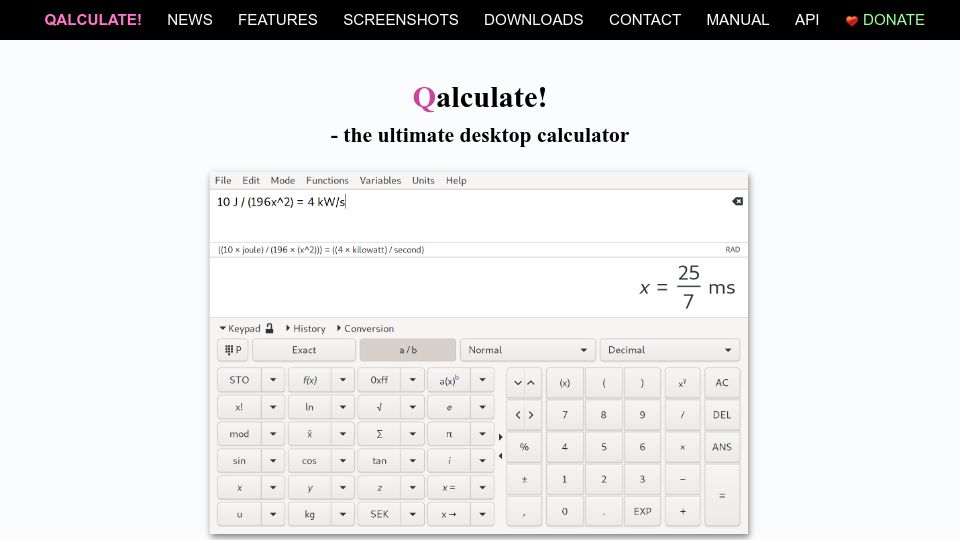Click the Euler's e constant button
The height and width of the screenshot is (540, 960).
(x=449, y=407)
